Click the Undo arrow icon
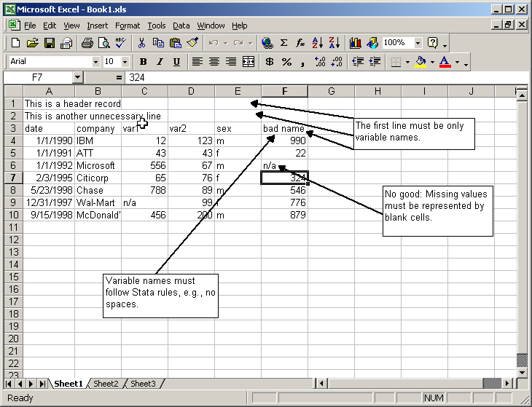532x407 pixels. (x=214, y=43)
